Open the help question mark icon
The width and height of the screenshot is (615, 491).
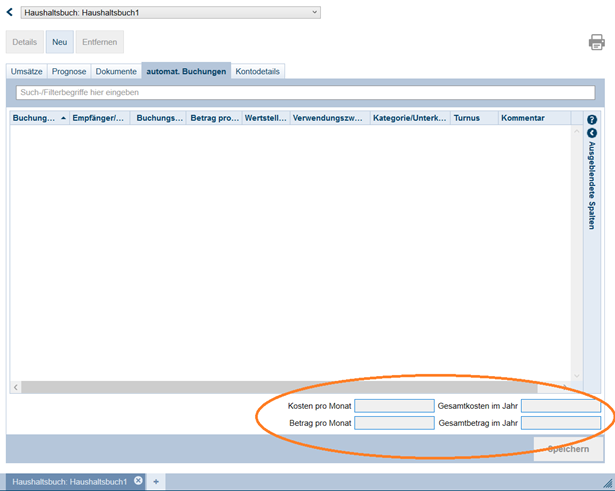592,120
